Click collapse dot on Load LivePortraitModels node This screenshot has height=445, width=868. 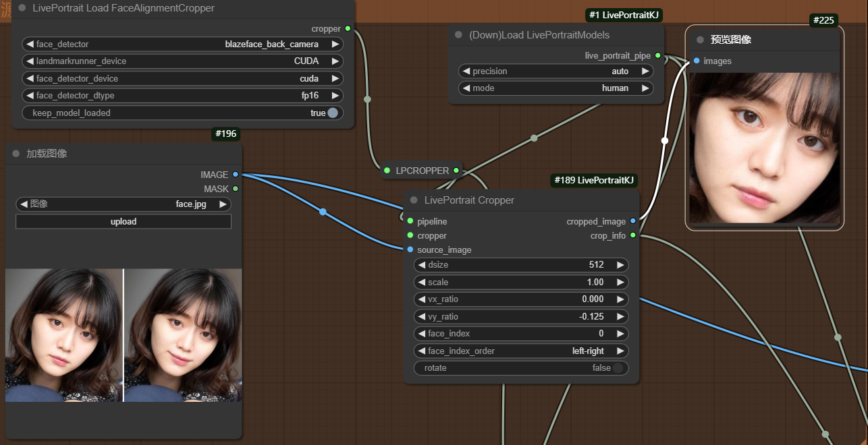tap(459, 35)
